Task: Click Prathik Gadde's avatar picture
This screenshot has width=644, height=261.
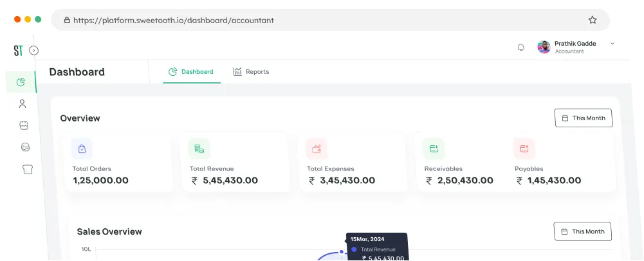Action: [x=544, y=47]
